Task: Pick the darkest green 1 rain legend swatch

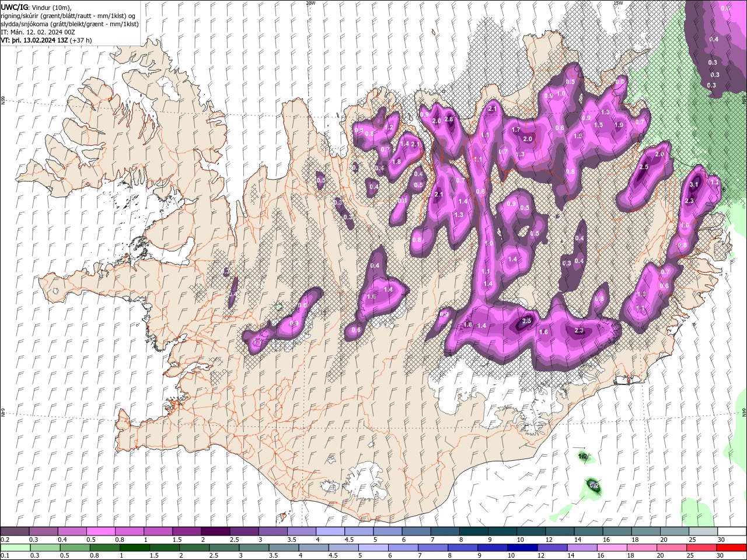Action: tap(135, 548)
